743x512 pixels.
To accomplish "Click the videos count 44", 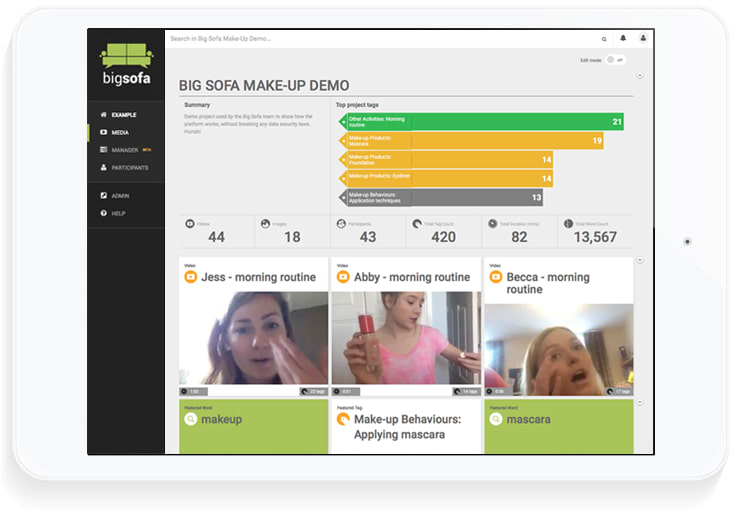I will [217, 237].
